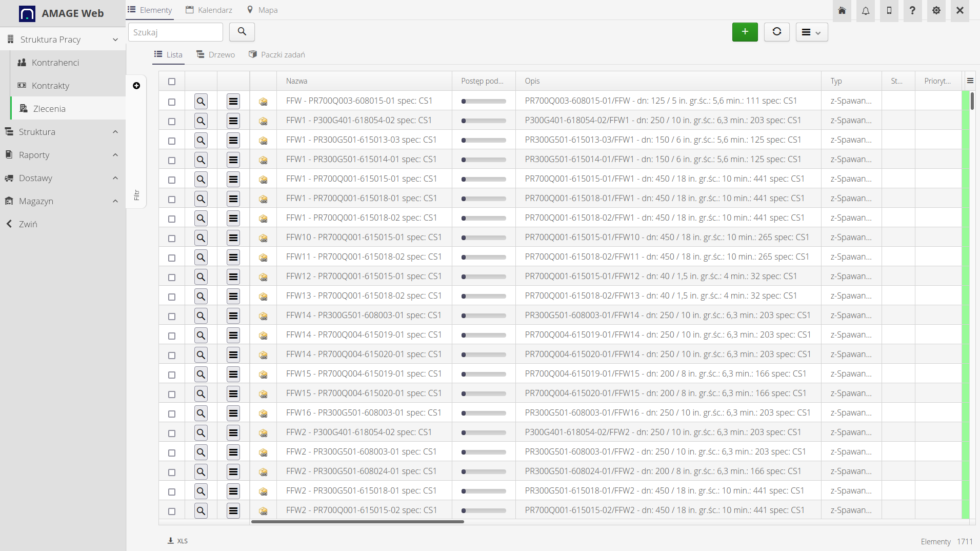Click the help question mark icon
Image resolution: width=980 pixels, height=551 pixels.
pyautogui.click(x=912, y=11)
